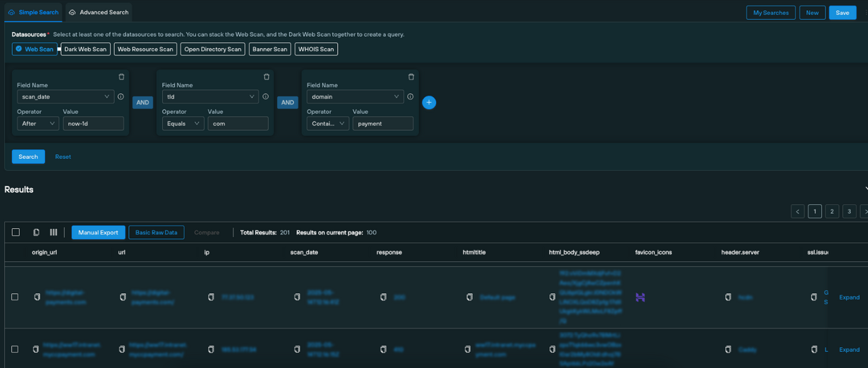Add a new filter condition
Image resolution: width=868 pixels, height=368 pixels.
click(429, 103)
